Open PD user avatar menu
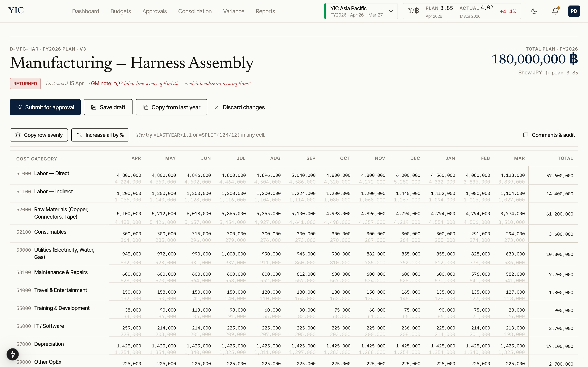588x367 pixels. [x=574, y=11]
